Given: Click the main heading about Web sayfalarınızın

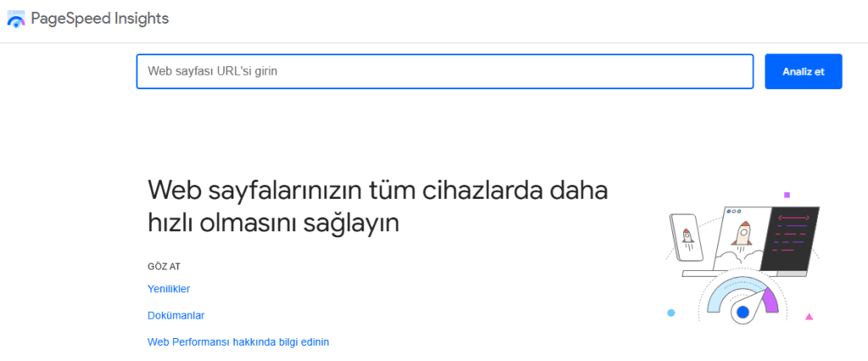Looking at the screenshot, I should pyautogui.click(x=377, y=205).
